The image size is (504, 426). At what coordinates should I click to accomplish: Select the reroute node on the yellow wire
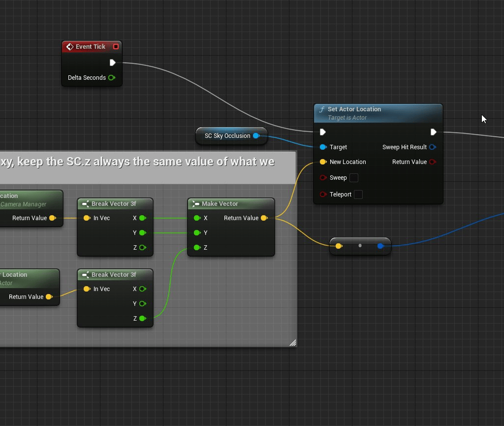360,246
